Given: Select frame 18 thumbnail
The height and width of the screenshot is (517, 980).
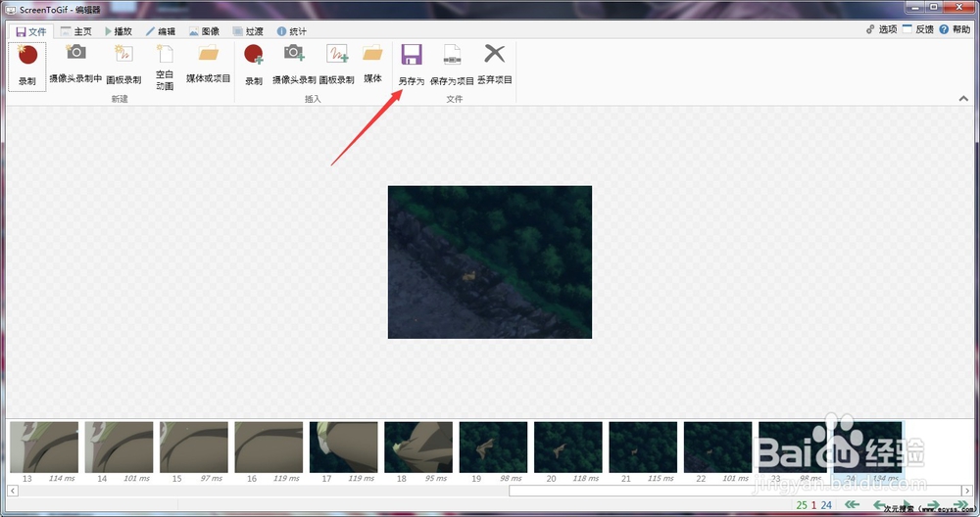Looking at the screenshot, I should tap(418, 447).
